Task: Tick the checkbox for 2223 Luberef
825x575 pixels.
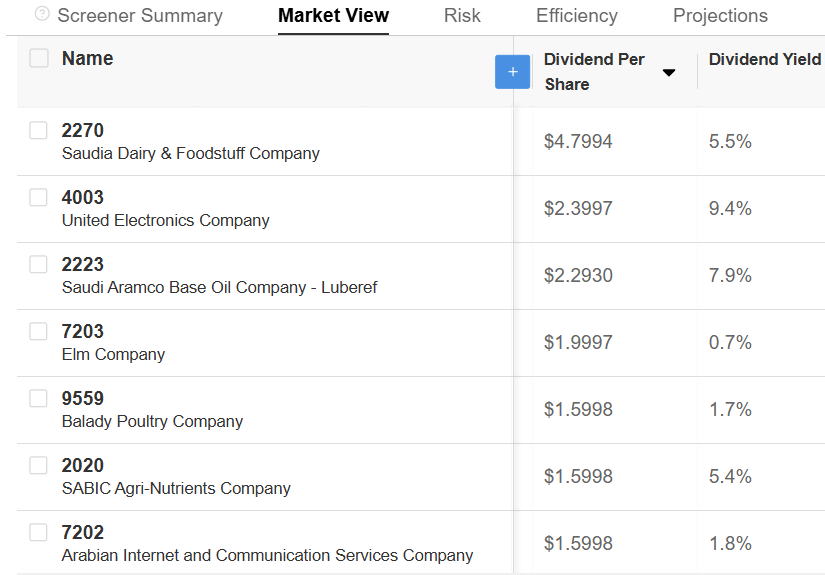Action: (38, 264)
